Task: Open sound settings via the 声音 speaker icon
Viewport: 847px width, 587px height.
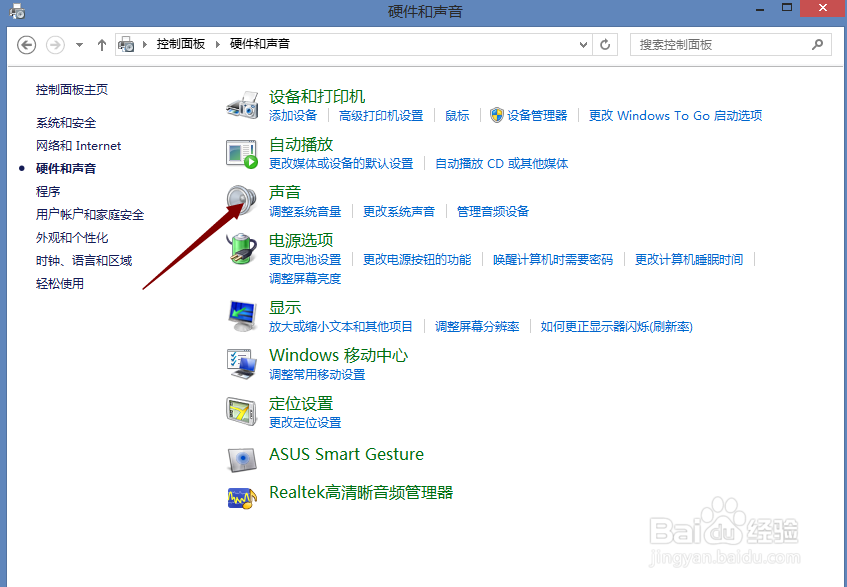Action: click(x=240, y=200)
